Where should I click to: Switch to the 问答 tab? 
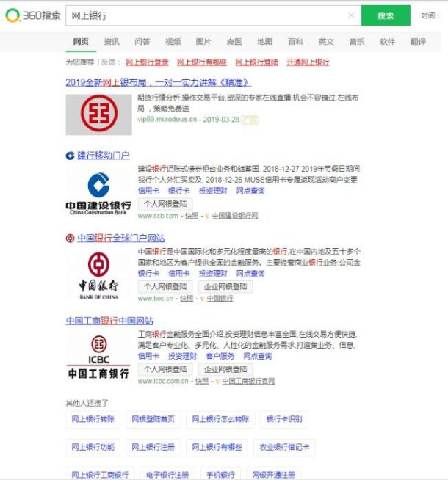[142, 42]
